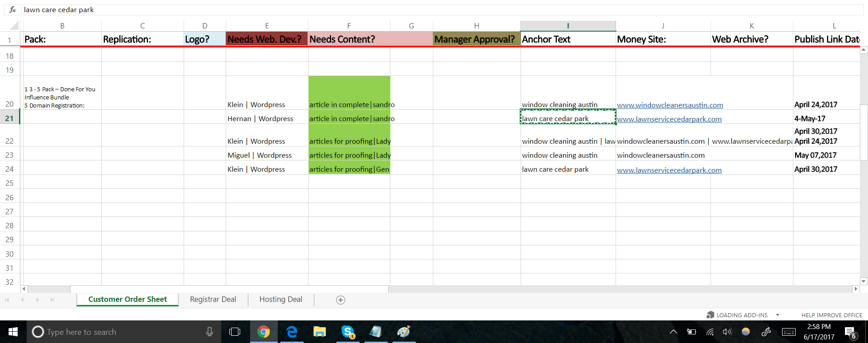Click the add new sheet plus icon
The width and height of the screenshot is (868, 343).
[341, 300]
